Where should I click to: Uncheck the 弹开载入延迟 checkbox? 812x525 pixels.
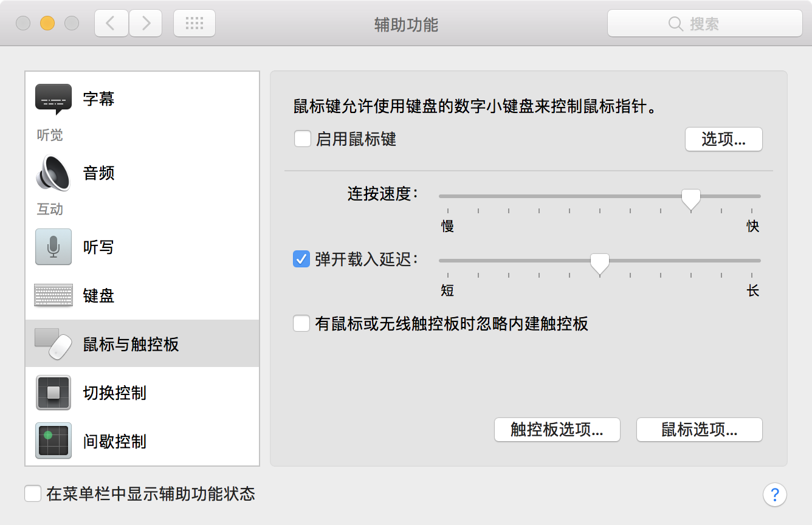coord(301,259)
